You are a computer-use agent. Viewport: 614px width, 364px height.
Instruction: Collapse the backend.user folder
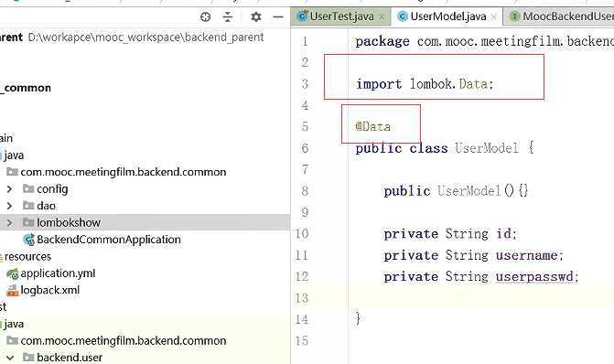coord(10,358)
